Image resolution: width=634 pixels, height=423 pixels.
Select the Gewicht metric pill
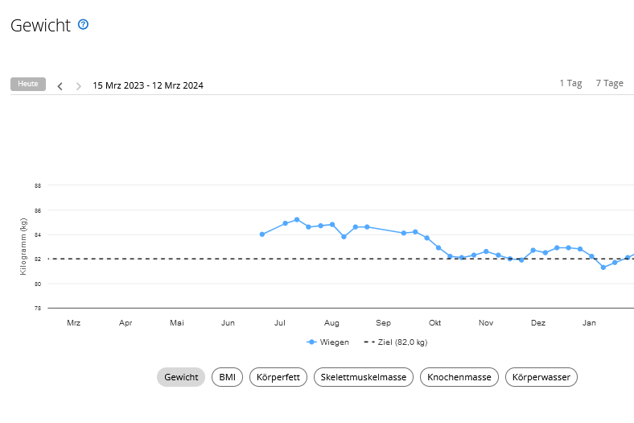coord(181,377)
